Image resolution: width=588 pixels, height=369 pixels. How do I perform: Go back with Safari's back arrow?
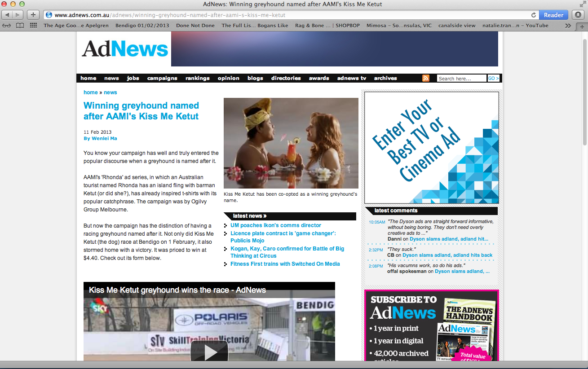pos(8,15)
